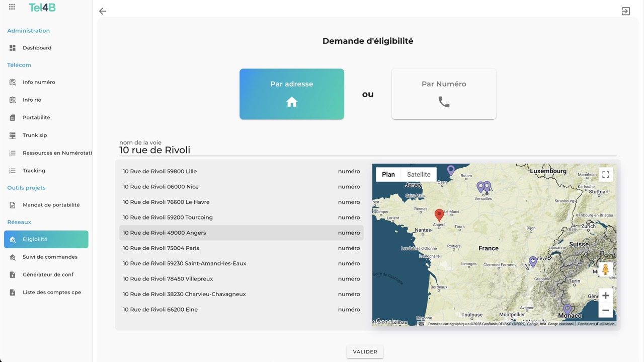Click the logout icon at top right
This screenshot has width=644, height=362.
tap(625, 11)
